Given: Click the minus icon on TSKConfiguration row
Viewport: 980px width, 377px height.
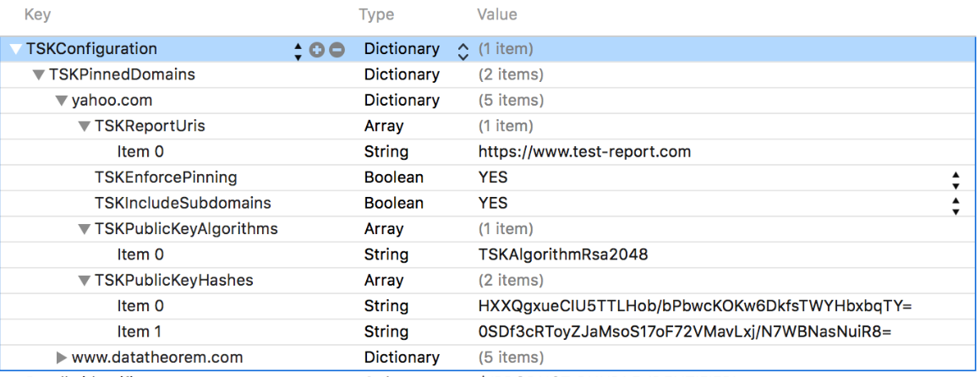Looking at the screenshot, I should pyautogui.click(x=337, y=50).
